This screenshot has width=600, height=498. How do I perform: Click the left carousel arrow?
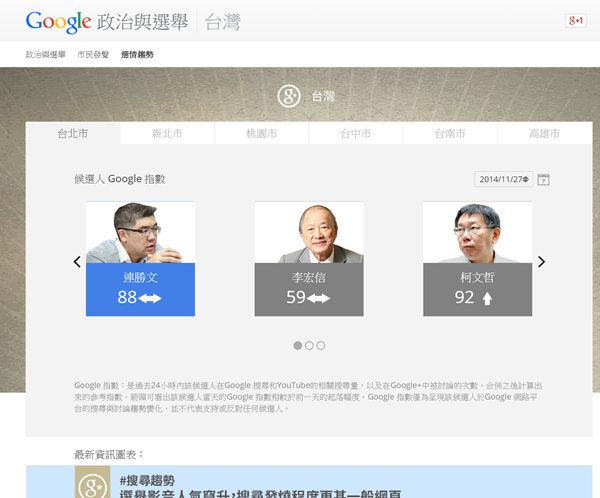click(77, 262)
